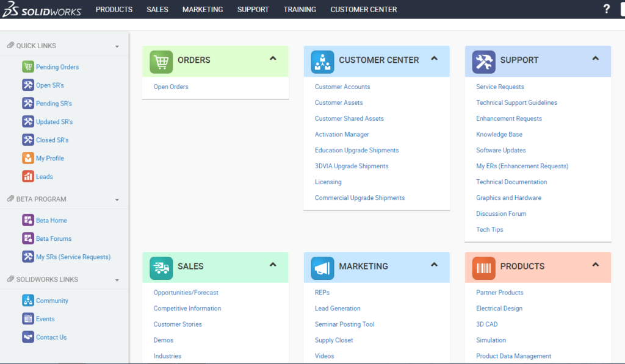Open the Discussion Forum link
625x364 pixels.
502,214
